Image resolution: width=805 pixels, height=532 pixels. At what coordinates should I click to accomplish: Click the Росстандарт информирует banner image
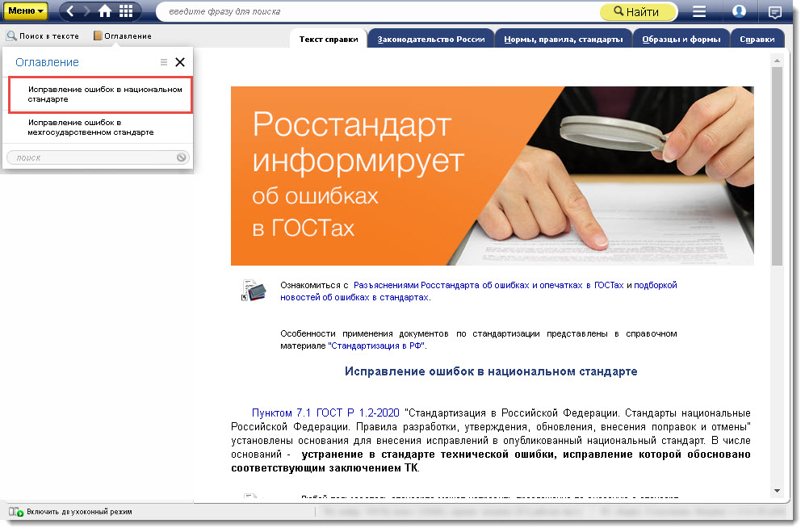(x=493, y=176)
